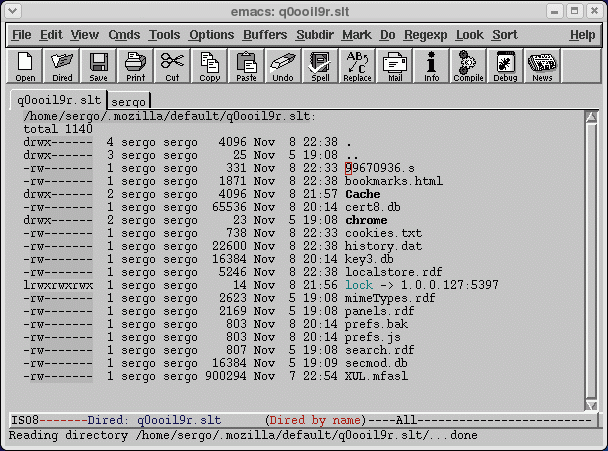Click the Copy toolbar icon
Image resolution: width=608 pixels, height=451 pixels.
point(209,66)
